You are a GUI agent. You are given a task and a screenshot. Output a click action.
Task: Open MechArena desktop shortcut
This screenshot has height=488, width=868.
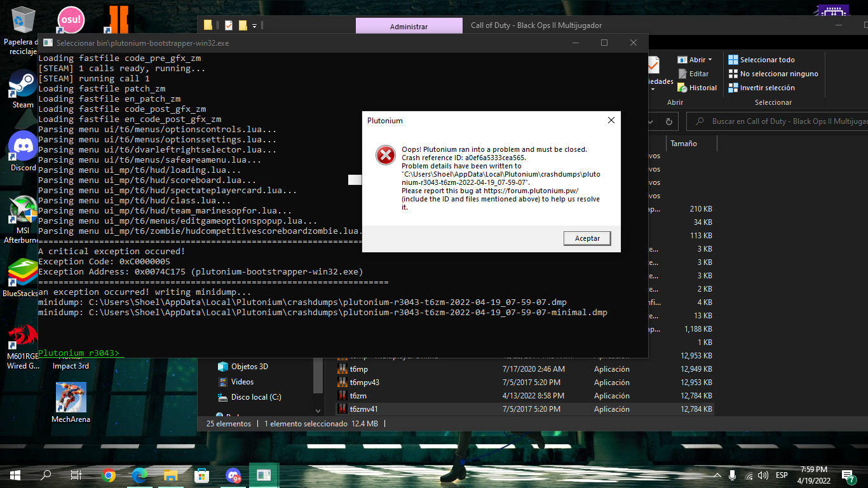tap(71, 402)
